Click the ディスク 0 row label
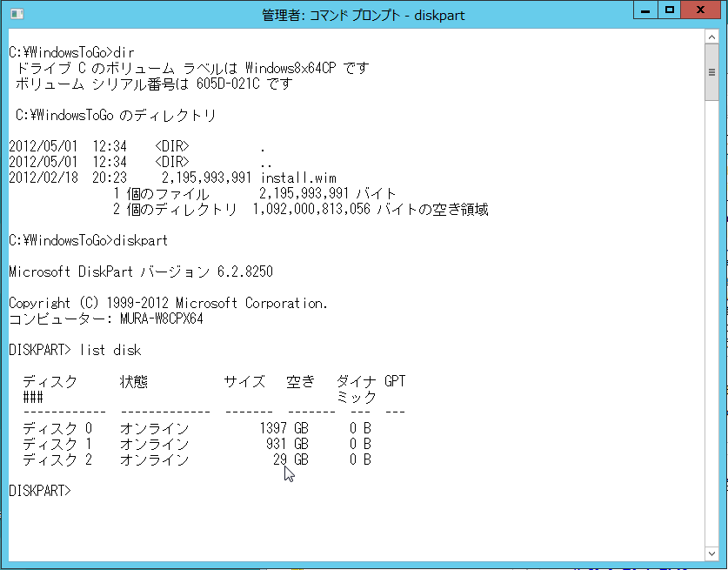The width and height of the screenshot is (728, 570). 57,428
